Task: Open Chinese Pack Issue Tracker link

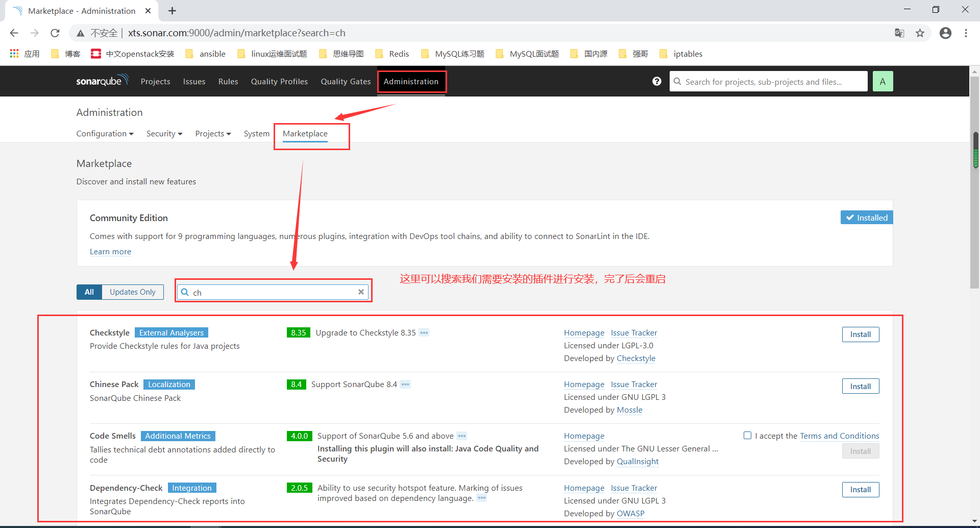Action: [x=634, y=385]
